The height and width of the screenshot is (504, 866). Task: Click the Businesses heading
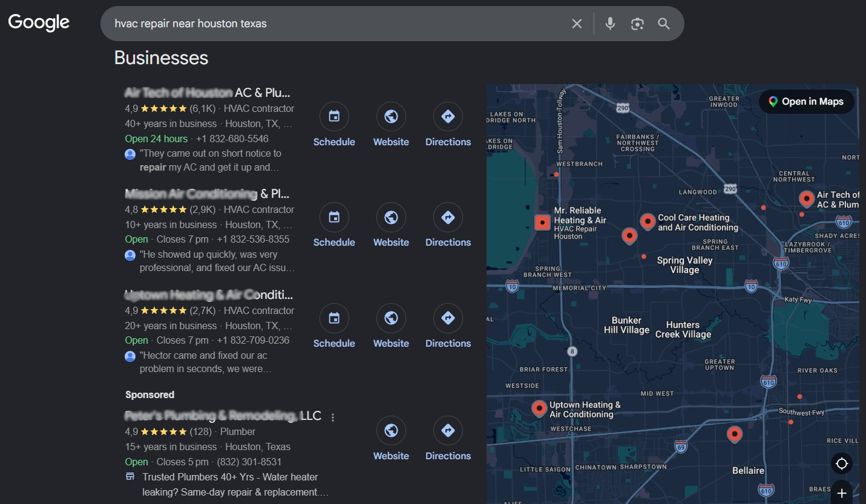[x=161, y=58]
